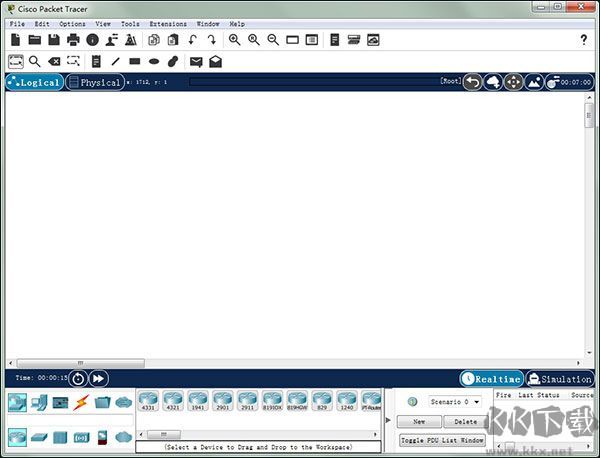Set Tiled Background with mountain icon
Image resolution: width=600 pixels, height=458 pixels.
tap(534, 82)
